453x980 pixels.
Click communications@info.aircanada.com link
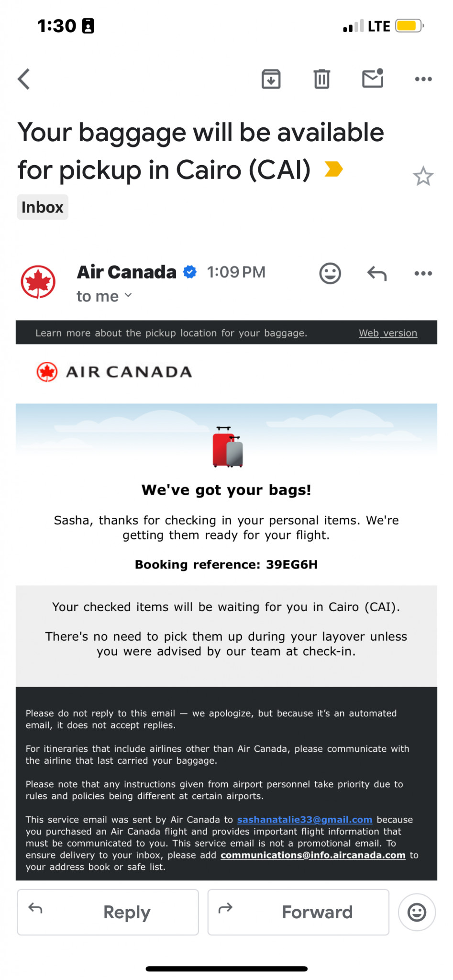[313, 855]
